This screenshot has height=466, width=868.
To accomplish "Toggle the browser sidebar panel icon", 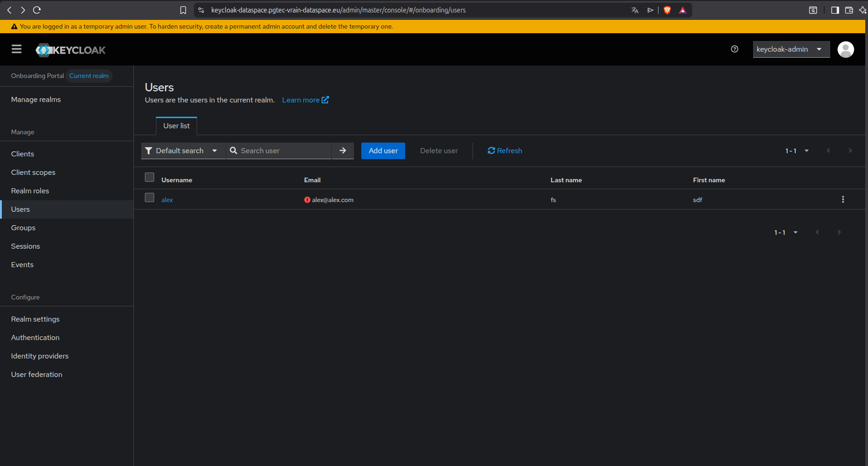I will [835, 10].
